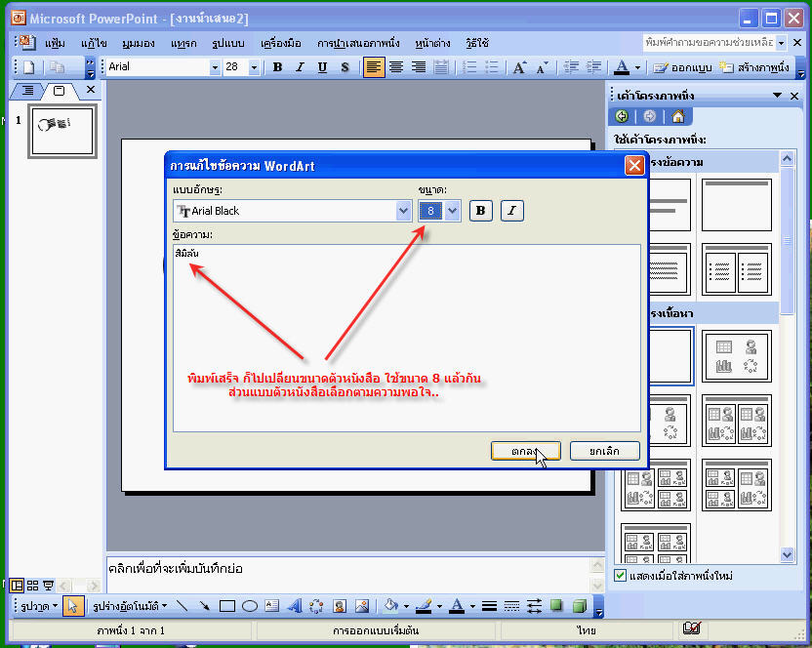Toggle Bold button in WordArt dialog
Image resolution: width=812 pixels, height=648 pixels.
point(480,210)
